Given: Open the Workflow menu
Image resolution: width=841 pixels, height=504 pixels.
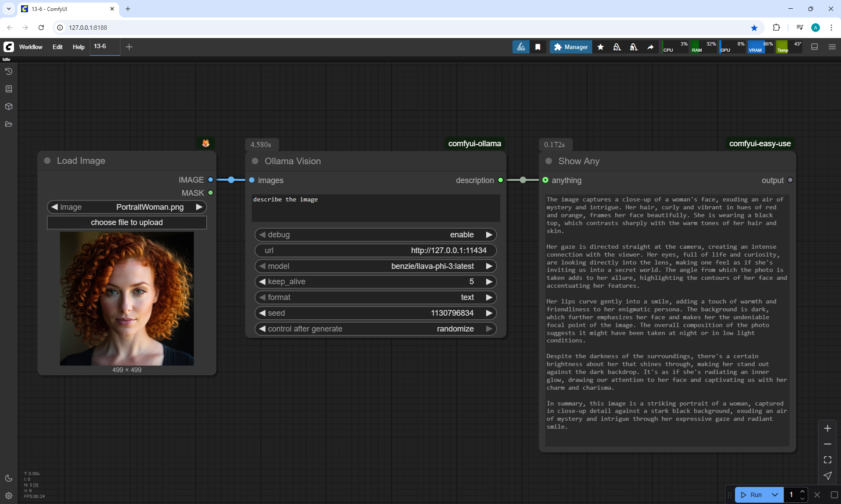Looking at the screenshot, I should click(x=31, y=47).
